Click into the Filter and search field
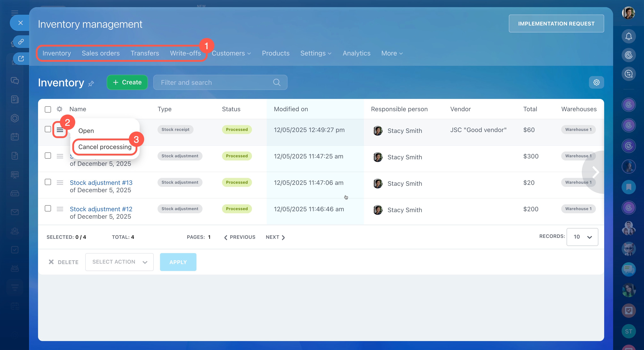This screenshot has height=350, width=644. click(215, 82)
